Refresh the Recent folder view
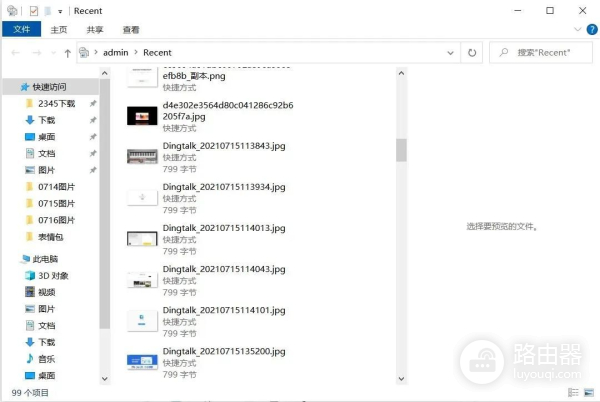 (472, 53)
